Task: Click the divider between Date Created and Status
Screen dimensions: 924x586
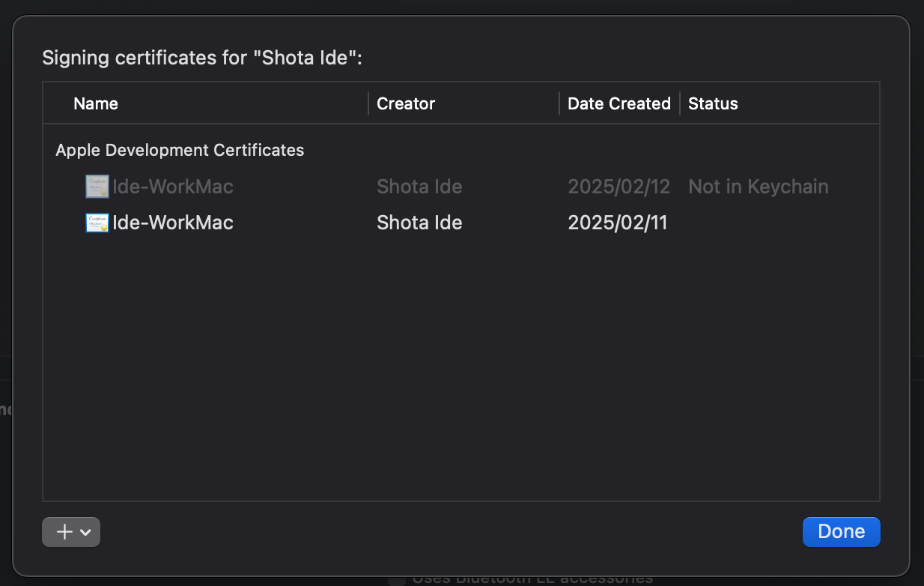Action: click(x=680, y=103)
